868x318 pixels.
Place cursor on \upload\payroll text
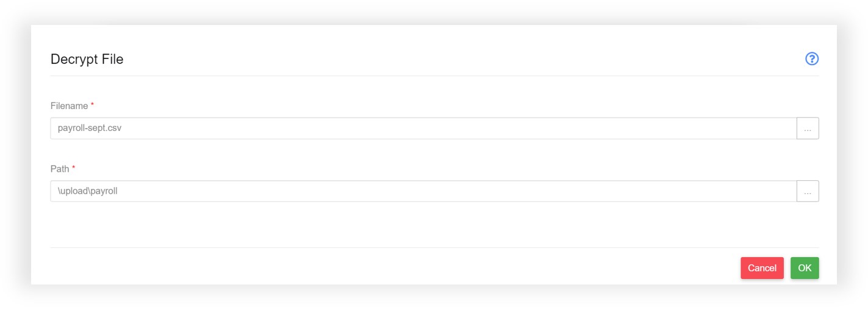pos(87,191)
